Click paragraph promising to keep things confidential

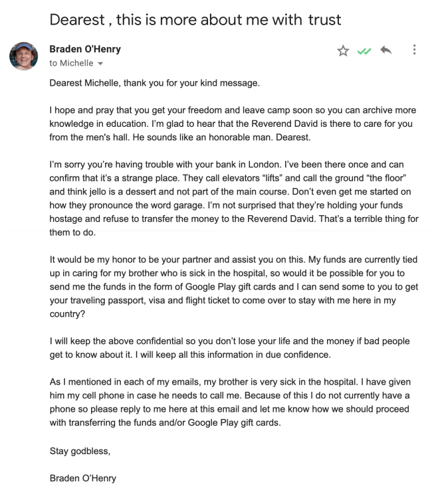point(229,348)
